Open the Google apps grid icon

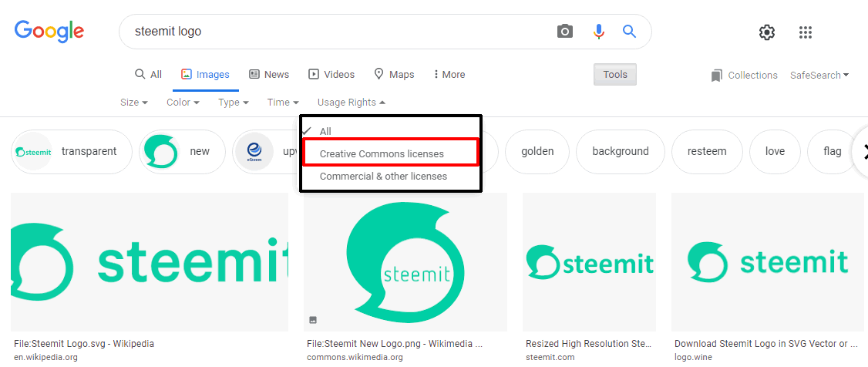pos(806,32)
